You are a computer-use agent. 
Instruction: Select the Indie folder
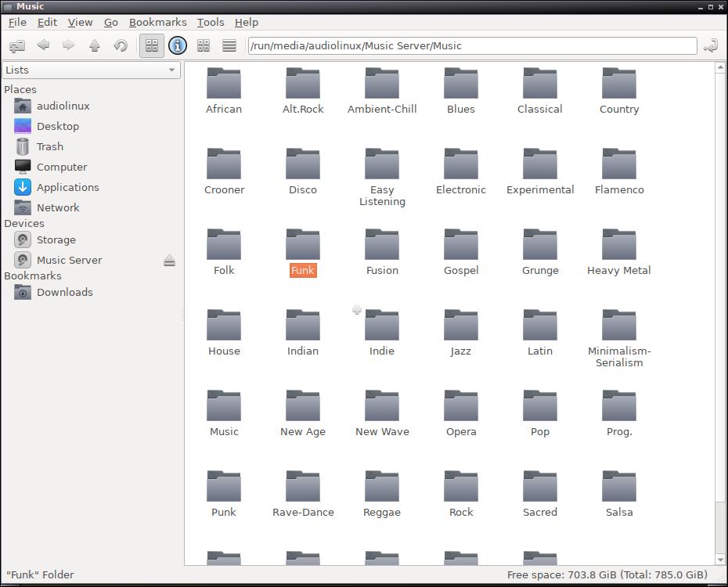click(382, 333)
